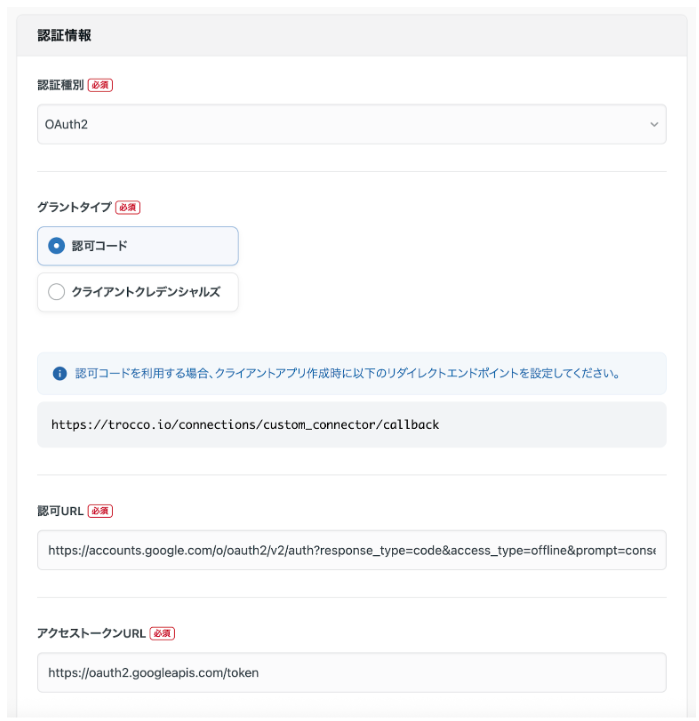699x721 pixels.
Task: Click the 認可URL input field
Action: click(350, 550)
